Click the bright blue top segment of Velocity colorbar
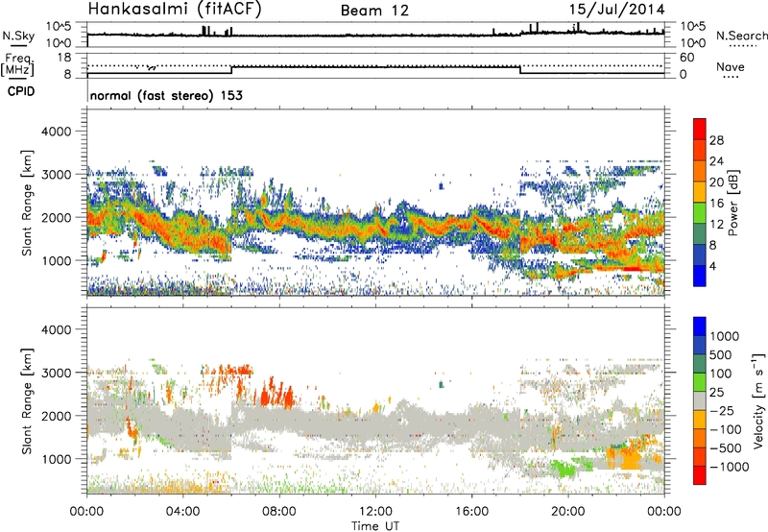 [700, 326]
